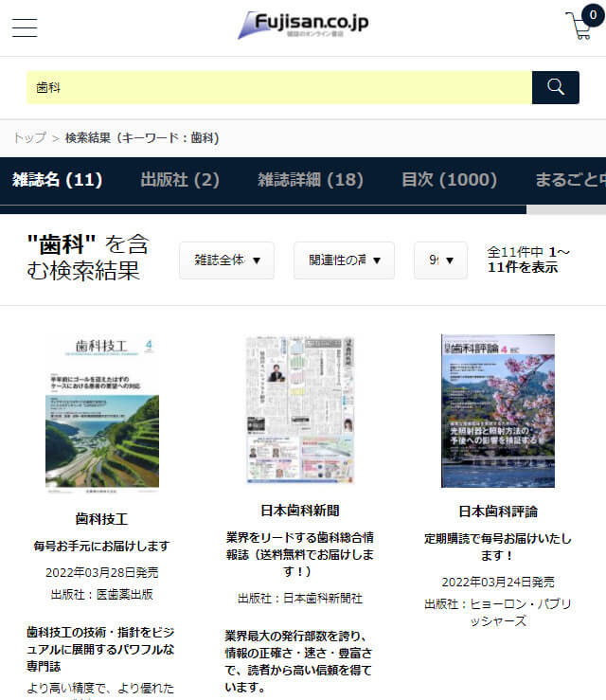Click 出版社：ヒョーロン・パブリッシャーズ text
The height and width of the screenshot is (700, 606).
[x=498, y=613]
